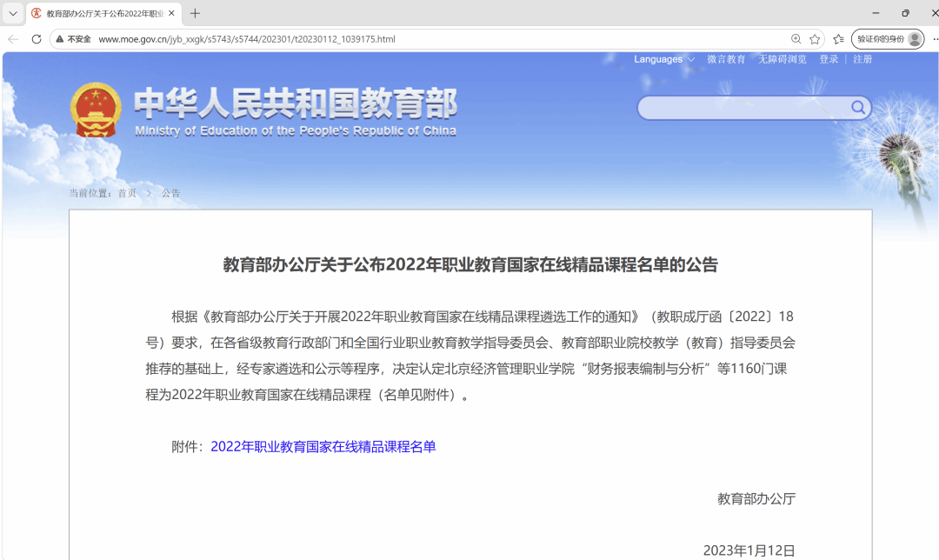939x560 pixels.
Task: Open 公告 breadcrumb link
Action: pos(170,193)
